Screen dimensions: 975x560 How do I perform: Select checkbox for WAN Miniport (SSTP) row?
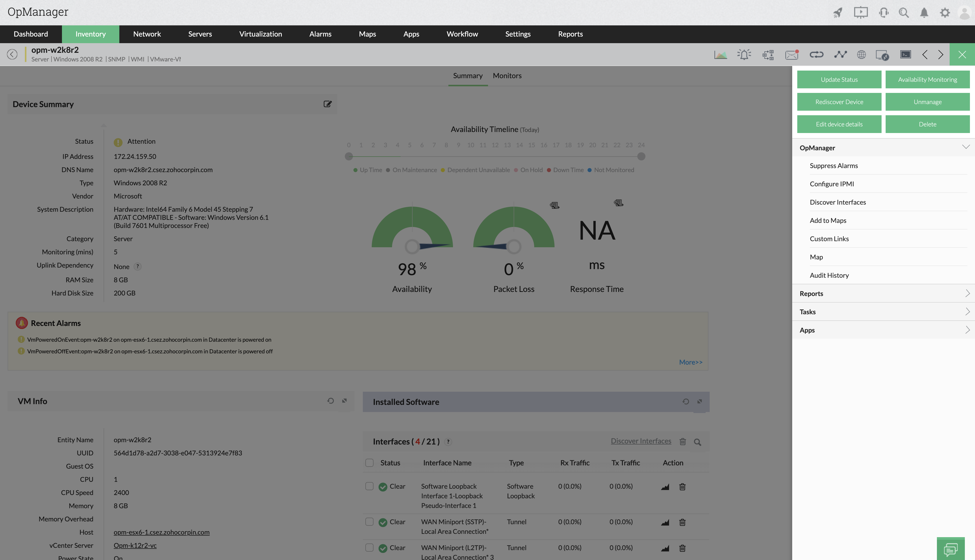pos(369,521)
